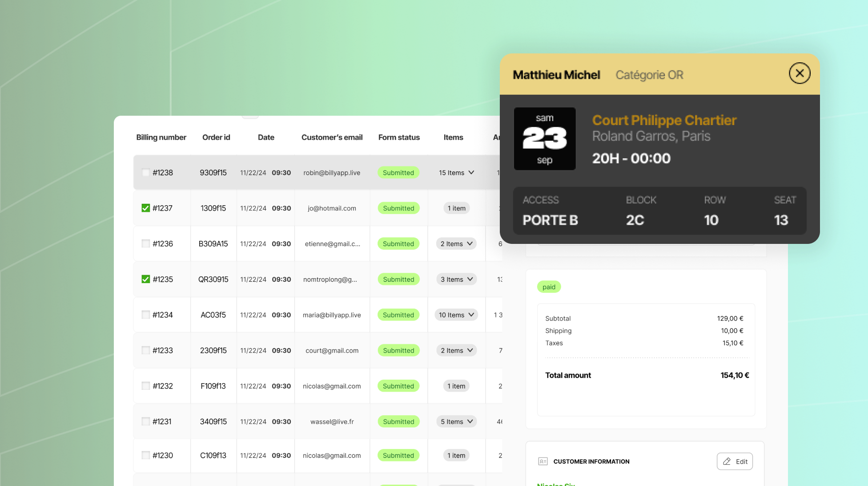This screenshot has height=486, width=868.
Task: Uncheck the checkbox for order #1237
Action: [x=145, y=208]
